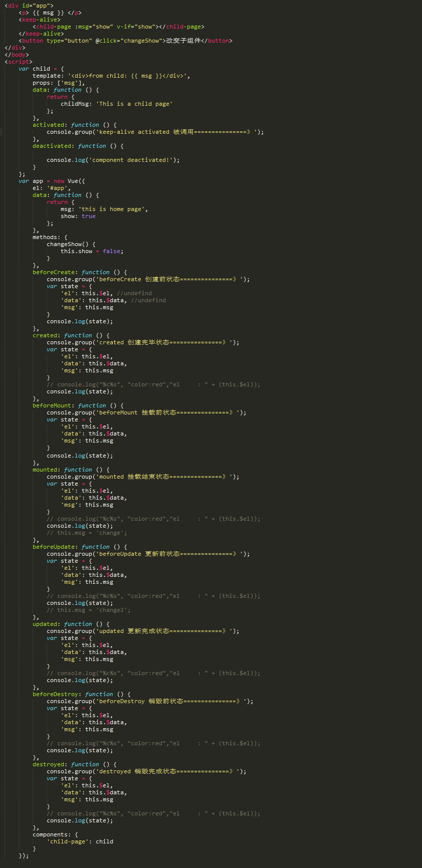The width and height of the screenshot is (422, 868).
Task: Click the 'updated: function ()' line
Action: 71,624
